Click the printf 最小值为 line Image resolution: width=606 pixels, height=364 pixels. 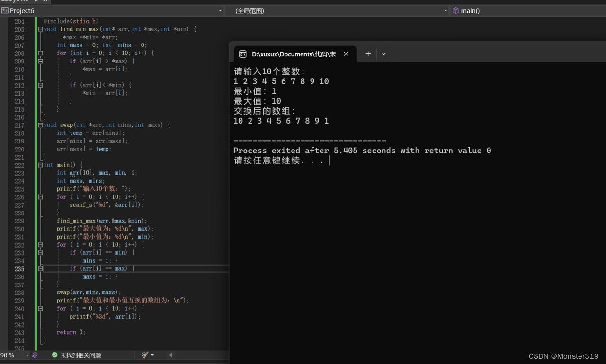(x=105, y=237)
